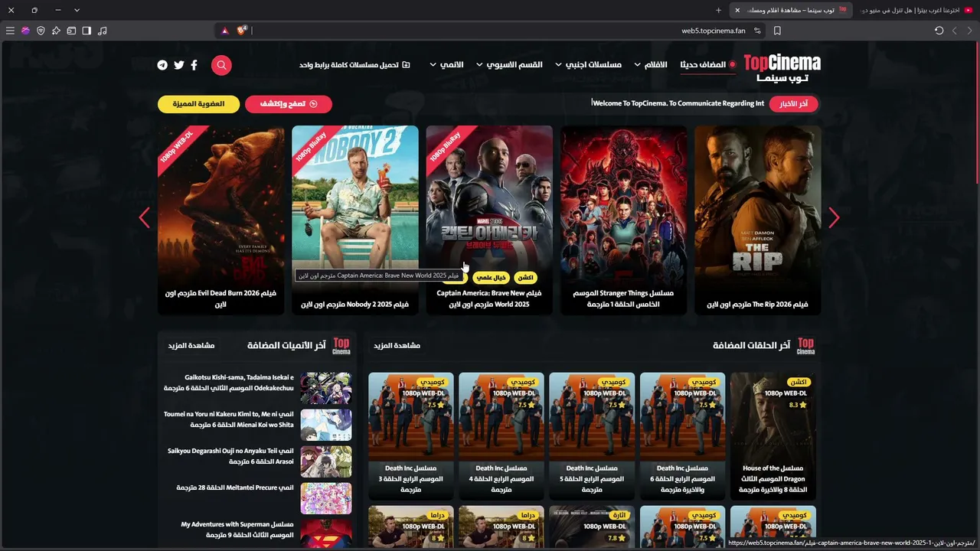Bookmark this page with the bookmark icon
This screenshot has height=551, width=980.
tap(777, 31)
